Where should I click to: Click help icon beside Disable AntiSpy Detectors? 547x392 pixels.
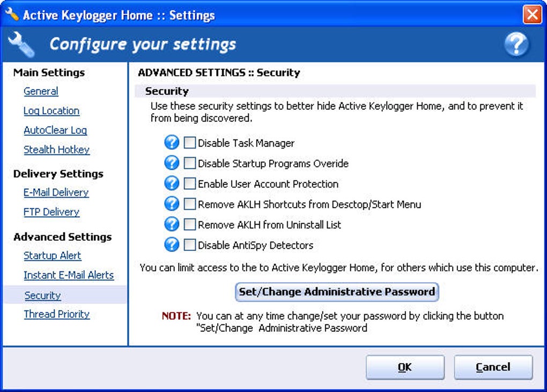click(x=172, y=245)
